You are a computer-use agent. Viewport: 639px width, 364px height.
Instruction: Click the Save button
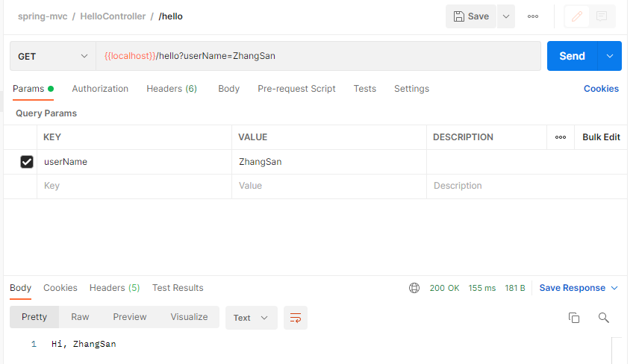pos(471,16)
